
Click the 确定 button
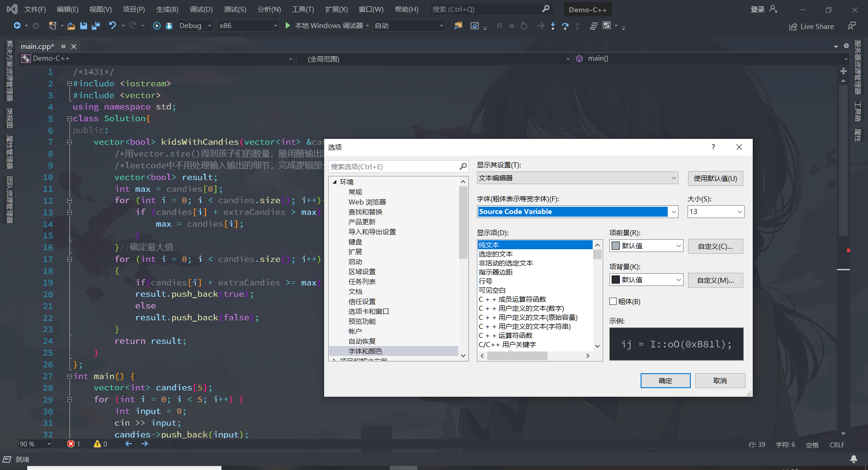[x=665, y=380]
